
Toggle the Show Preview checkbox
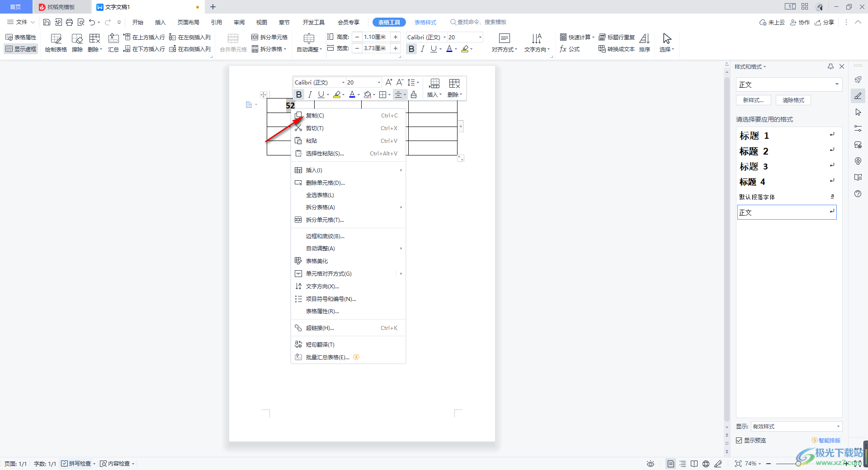tap(739, 440)
